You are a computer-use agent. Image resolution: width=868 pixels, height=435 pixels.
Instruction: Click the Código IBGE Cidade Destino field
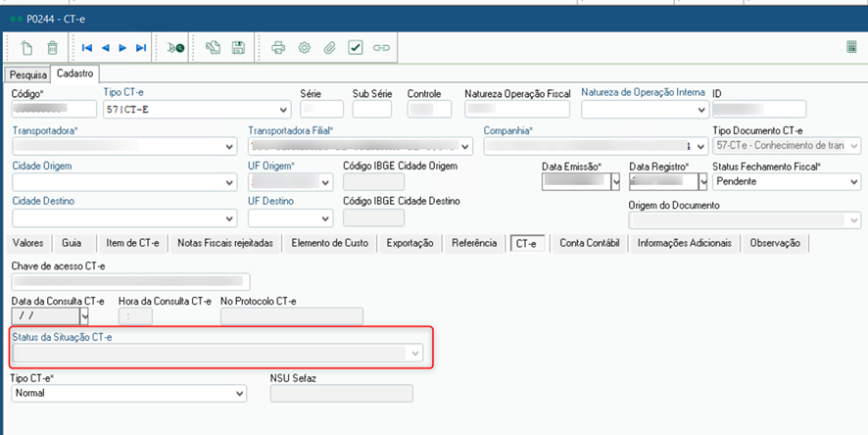(x=373, y=218)
